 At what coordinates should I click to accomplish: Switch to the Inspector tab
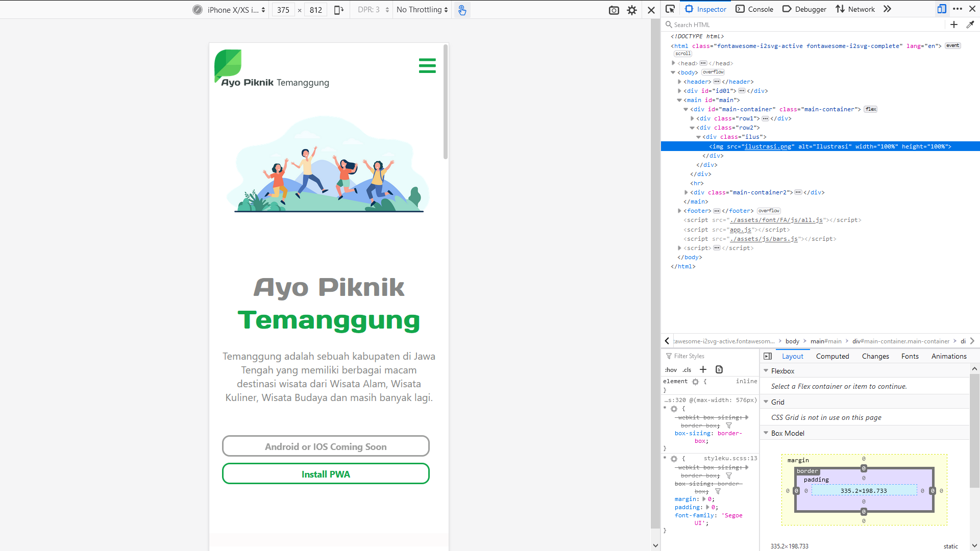[x=705, y=9]
